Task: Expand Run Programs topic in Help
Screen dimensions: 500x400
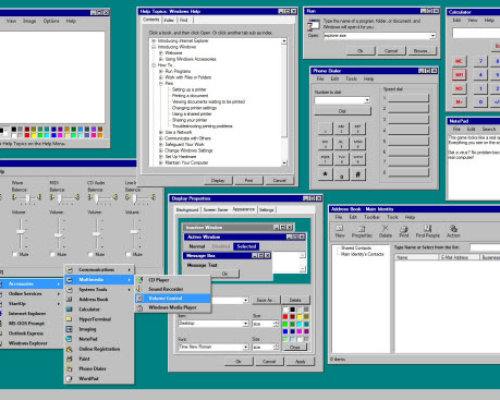Action: click(x=161, y=71)
